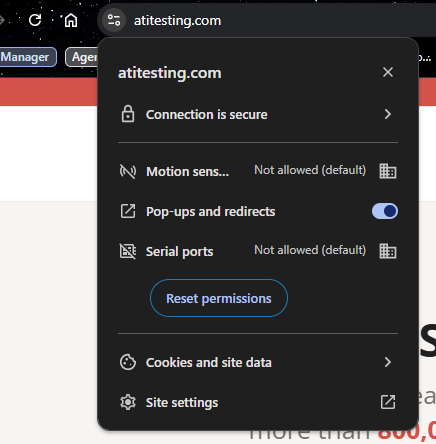The image size is (436, 444).
Task: Reload the page with the refresh icon
Action: point(35,20)
